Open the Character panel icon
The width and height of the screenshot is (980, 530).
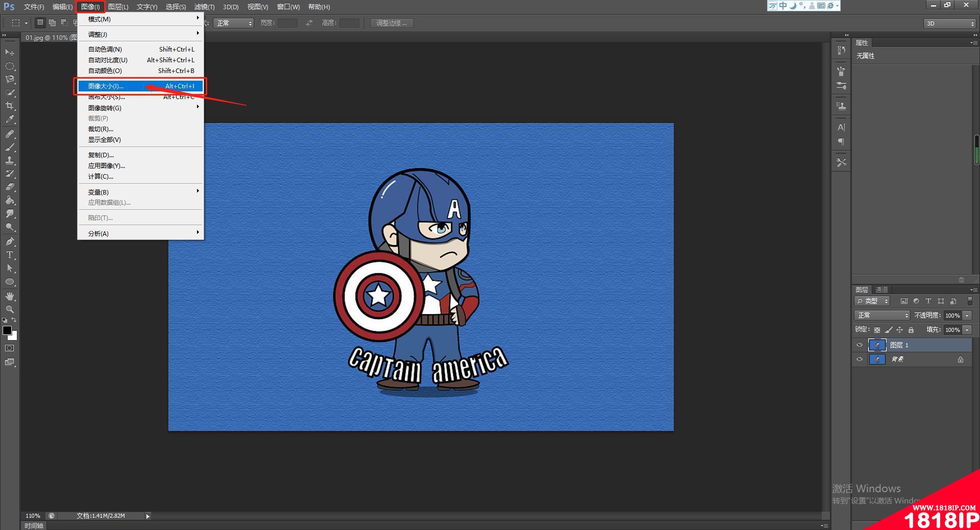point(841,127)
